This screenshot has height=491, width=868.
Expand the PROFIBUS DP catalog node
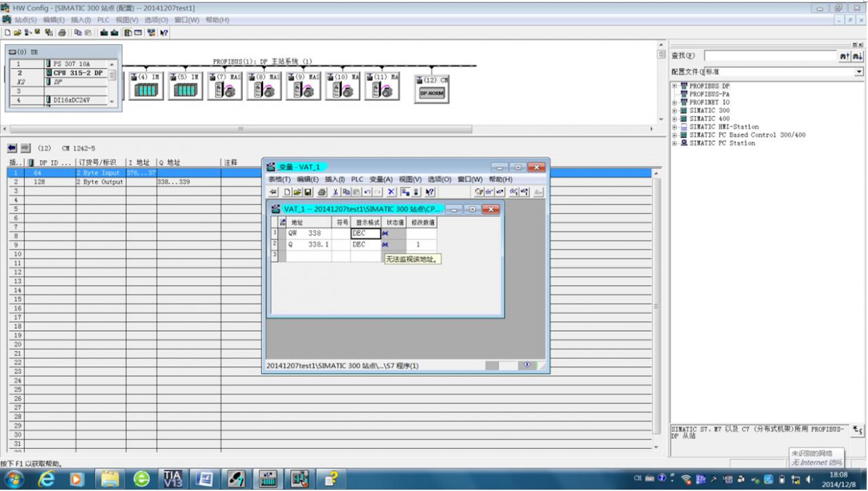[675, 86]
